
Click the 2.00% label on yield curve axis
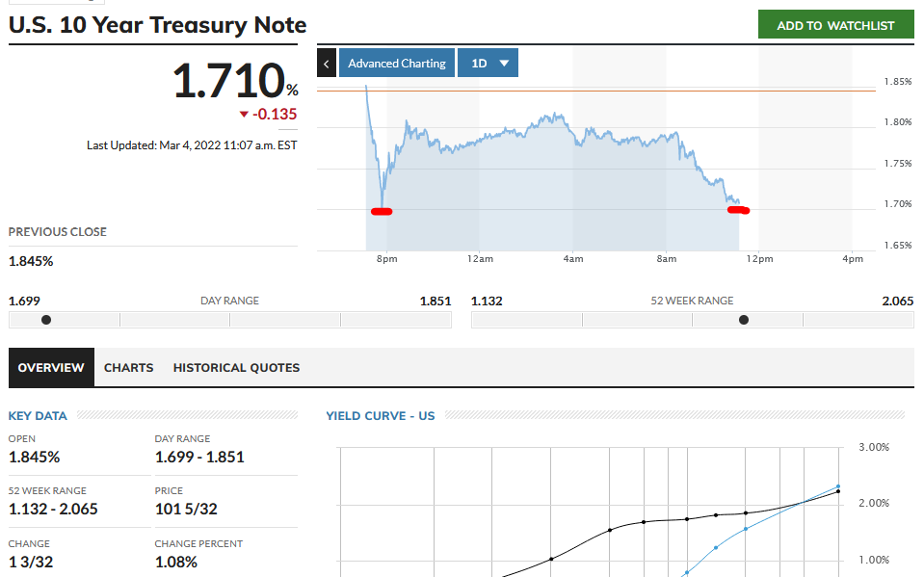pos(874,504)
